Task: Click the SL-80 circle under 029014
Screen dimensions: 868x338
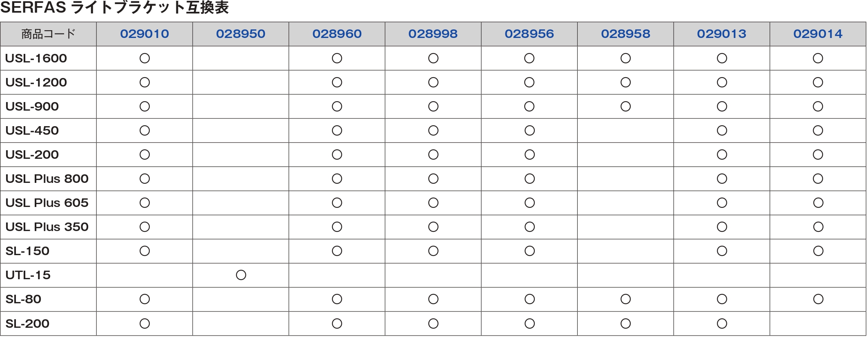Action: (818, 299)
